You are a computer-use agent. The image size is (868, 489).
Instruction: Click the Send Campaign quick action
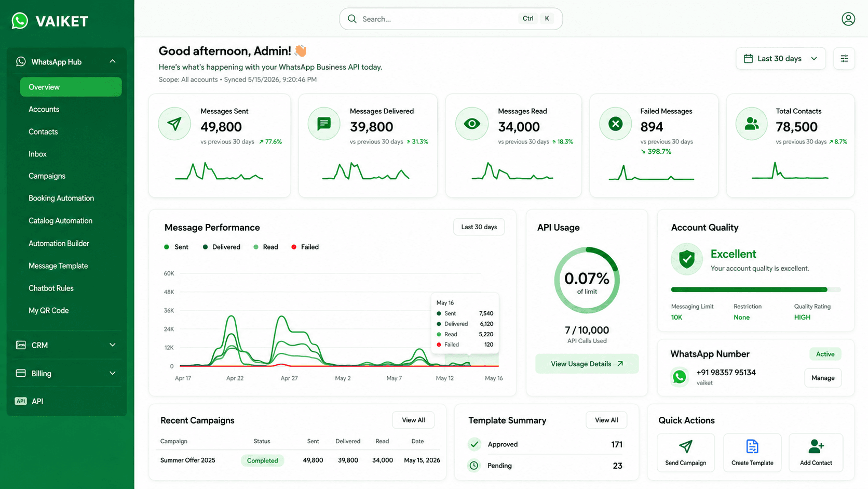pyautogui.click(x=685, y=453)
